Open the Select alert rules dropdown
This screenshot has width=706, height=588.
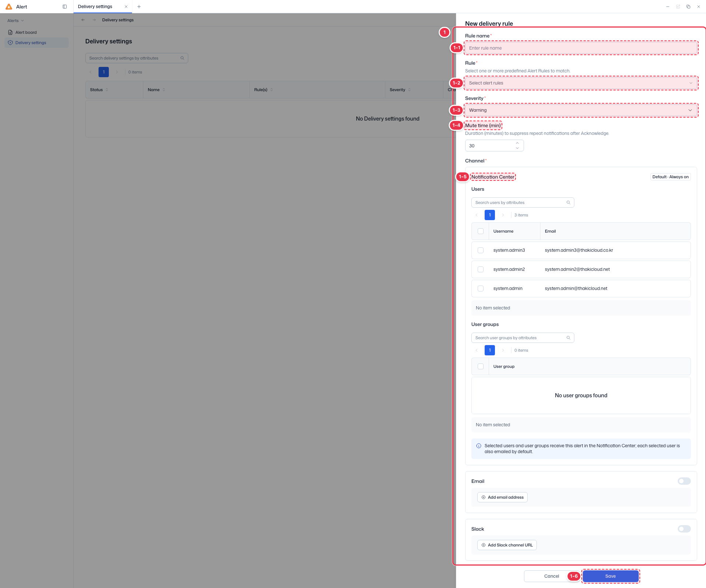click(x=581, y=83)
